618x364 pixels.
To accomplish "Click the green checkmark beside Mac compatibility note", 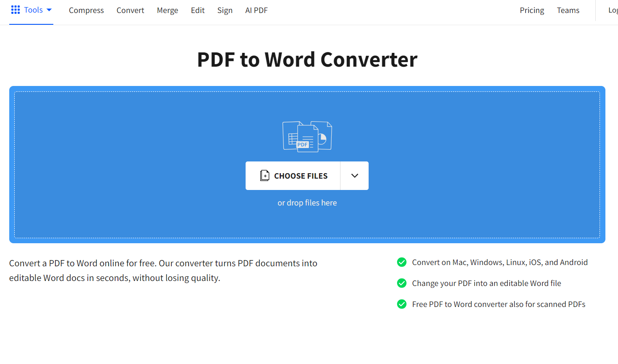I will (x=401, y=262).
